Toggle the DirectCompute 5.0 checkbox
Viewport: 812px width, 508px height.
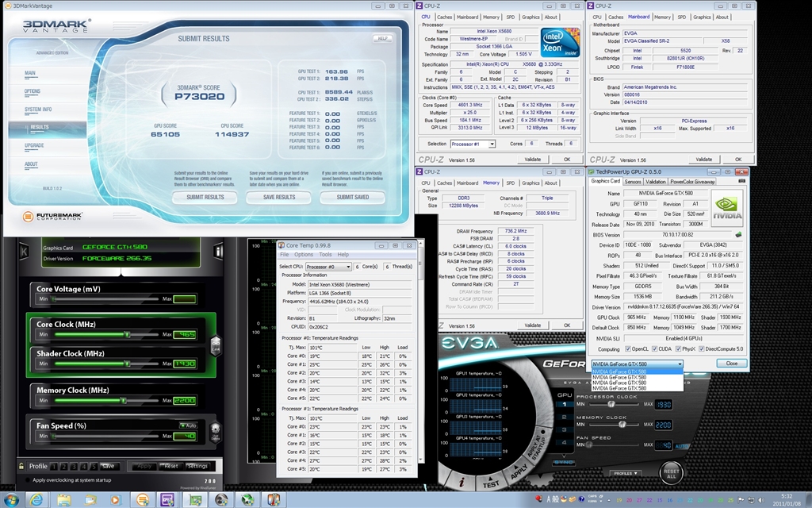[702, 349]
